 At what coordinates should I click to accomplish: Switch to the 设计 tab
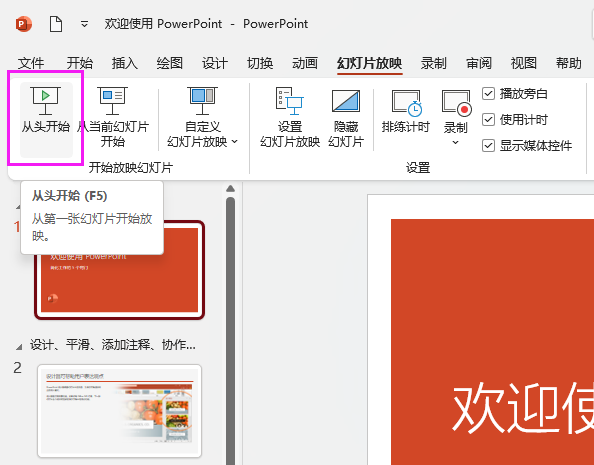[215, 63]
